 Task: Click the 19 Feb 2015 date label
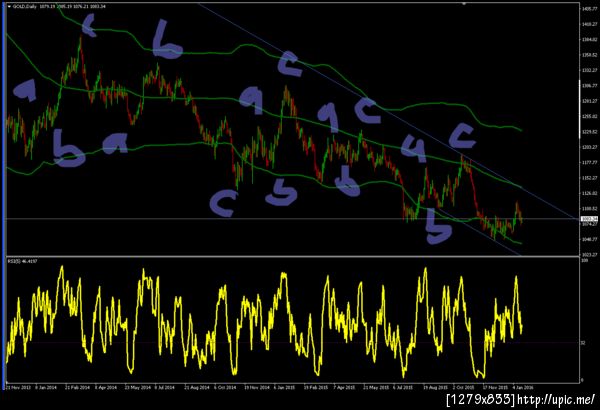[316, 387]
